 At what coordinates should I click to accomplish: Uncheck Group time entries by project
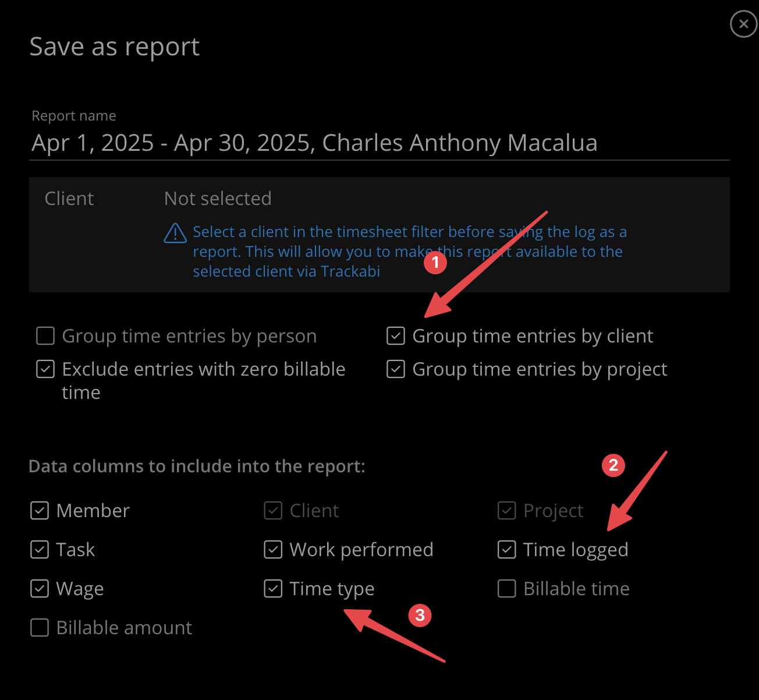click(x=396, y=369)
